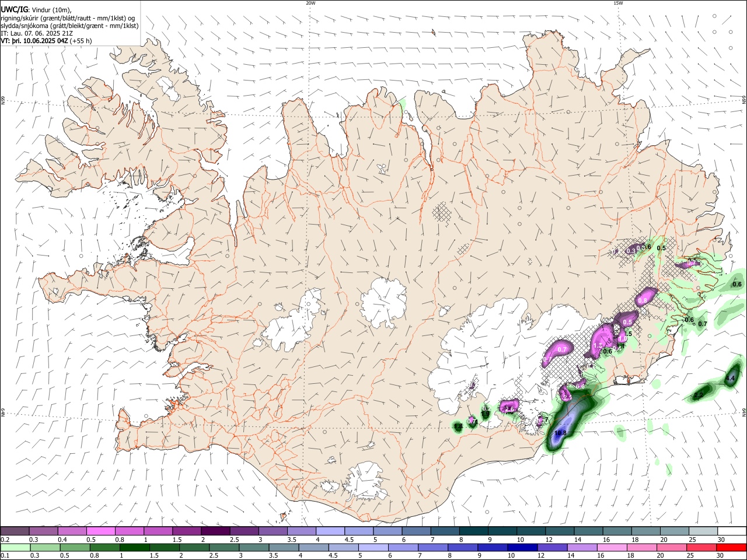Click the darkest purple swatch labeled 2 in snow legend

click(x=215, y=531)
